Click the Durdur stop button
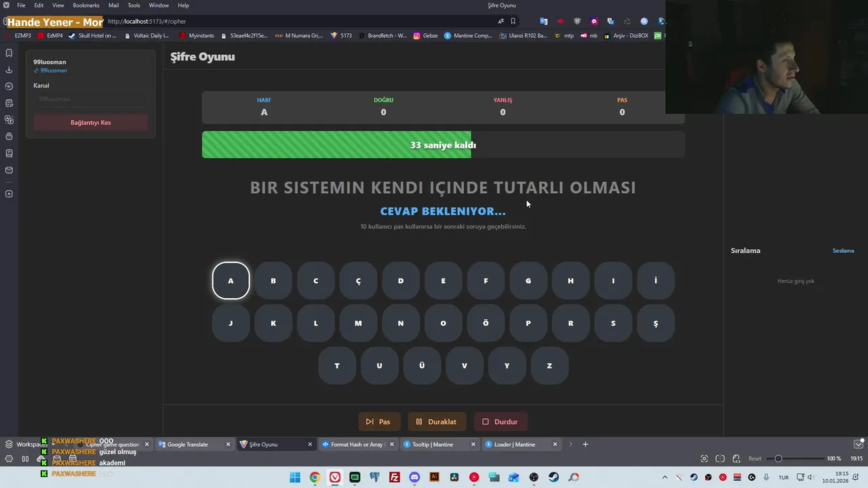Image resolution: width=868 pixels, height=488 pixels. point(500,422)
